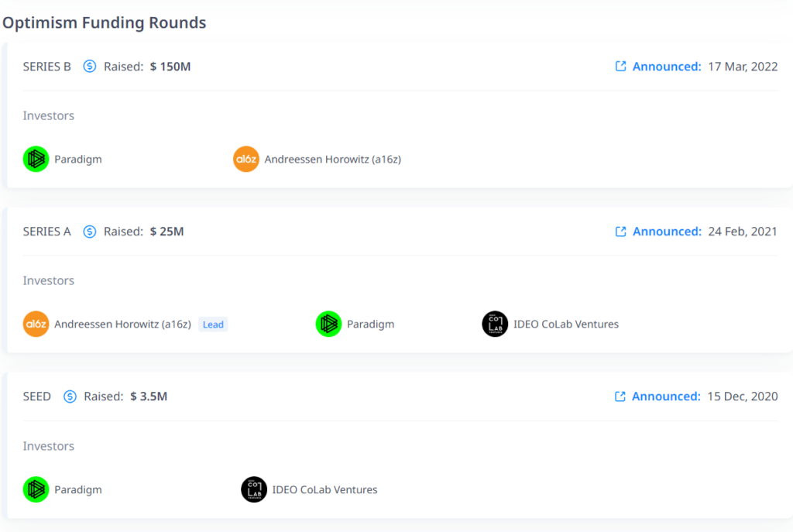Click IDEO CoLab logo in Seed round
The height and width of the screenshot is (532, 793).
pyautogui.click(x=254, y=489)
